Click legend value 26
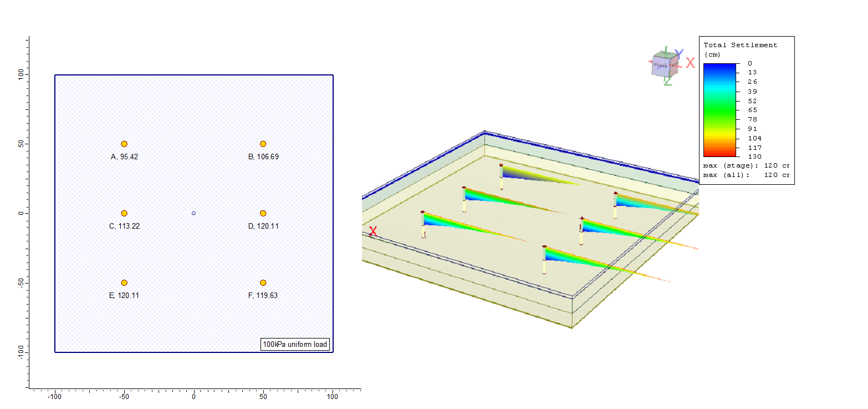868x409 pixels. (752, 82)
